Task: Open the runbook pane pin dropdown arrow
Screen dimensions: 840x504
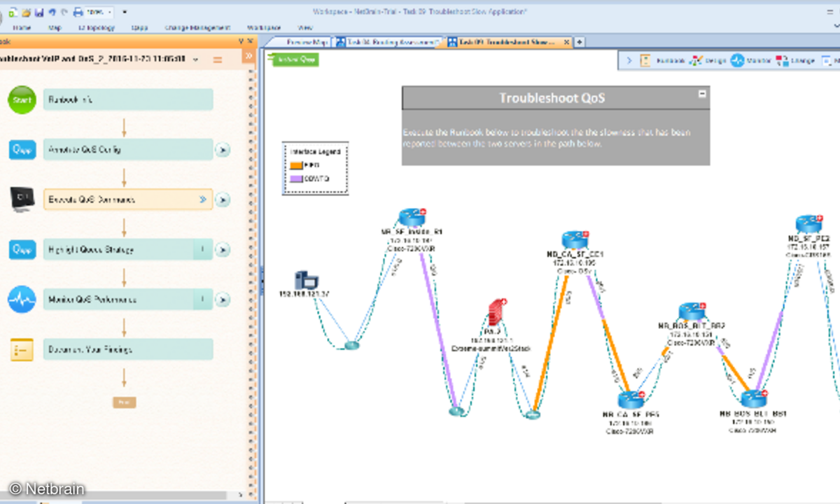Action: 241,41
